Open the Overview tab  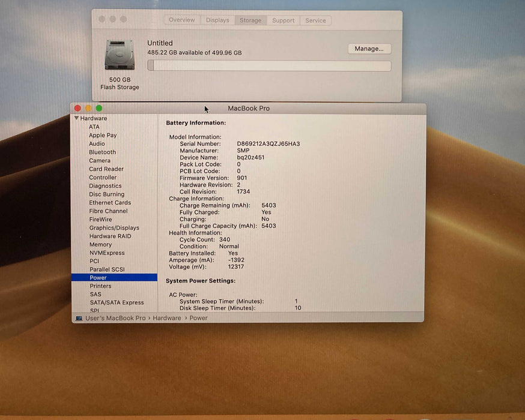[182, 20]
